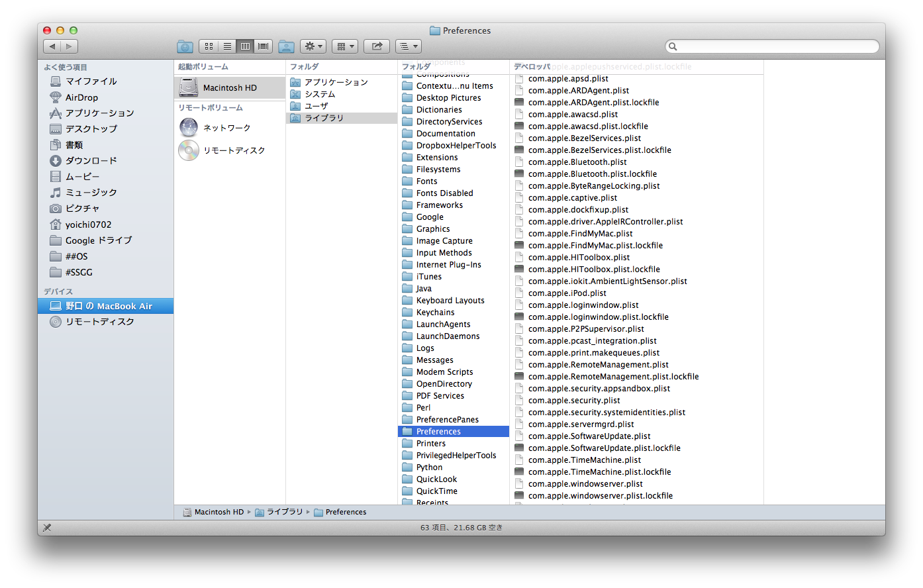
Task: Open the LaunchAgents folder
Action: (x=443, y=324)
